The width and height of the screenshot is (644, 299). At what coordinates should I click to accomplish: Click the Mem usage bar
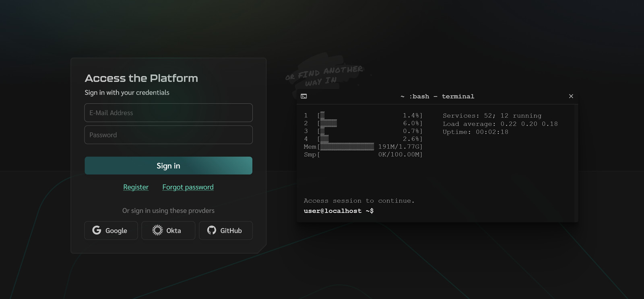click(347, 147)
